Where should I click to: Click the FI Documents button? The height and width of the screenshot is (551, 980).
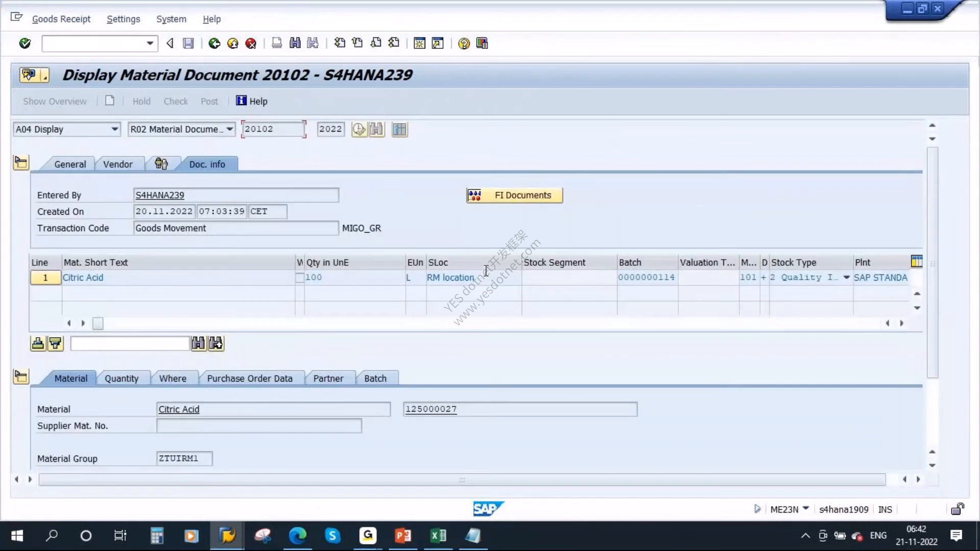pyautogui.click(x=514, y=195)
